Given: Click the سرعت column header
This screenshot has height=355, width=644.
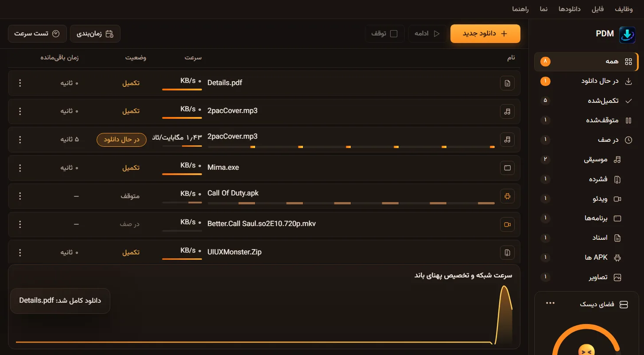Looking at the screenshot, I should [x=193, y=58].
